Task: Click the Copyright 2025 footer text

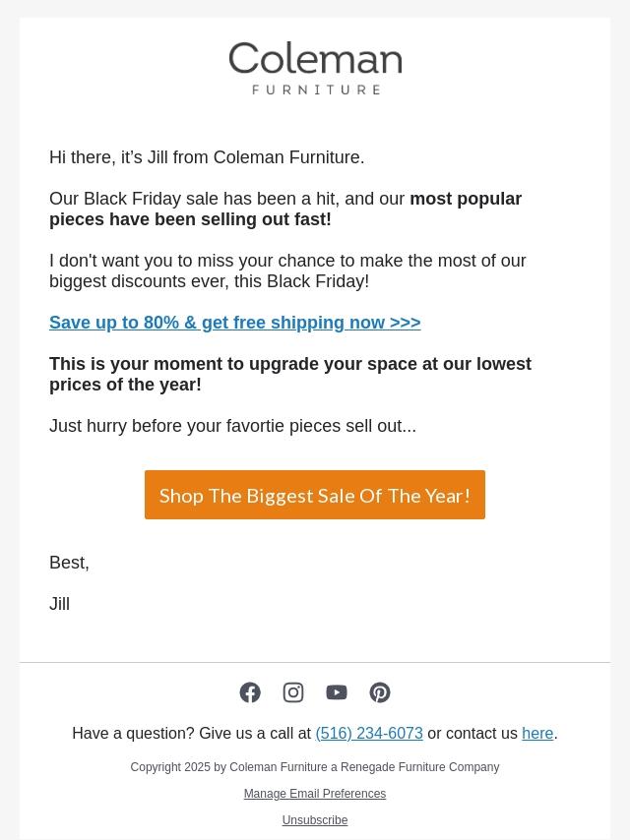Action: pyautogui.click(x=315, y=767)
